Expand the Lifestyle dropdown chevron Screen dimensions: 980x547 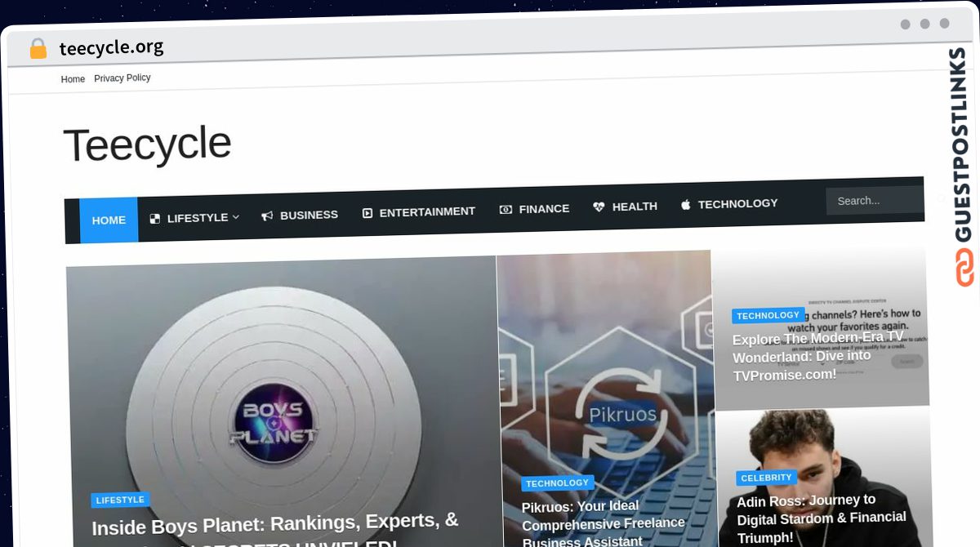pos(236,217)
